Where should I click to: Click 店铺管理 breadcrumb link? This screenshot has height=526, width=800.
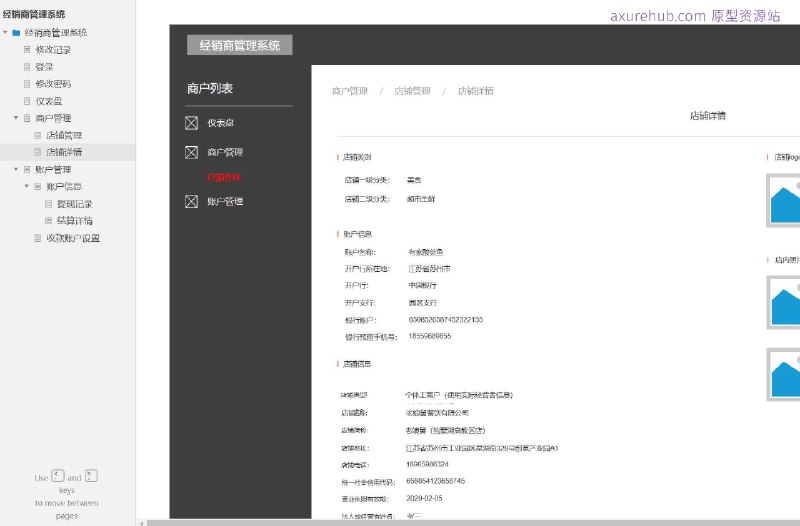[412, 91]
